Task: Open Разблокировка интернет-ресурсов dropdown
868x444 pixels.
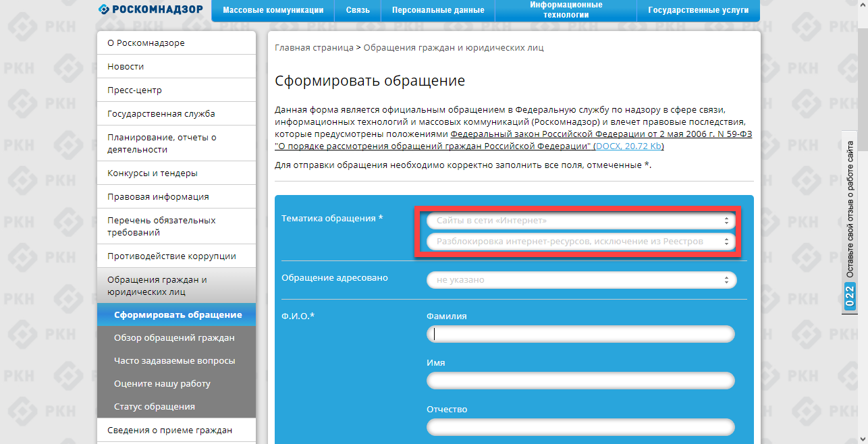Action: [581, 241]
